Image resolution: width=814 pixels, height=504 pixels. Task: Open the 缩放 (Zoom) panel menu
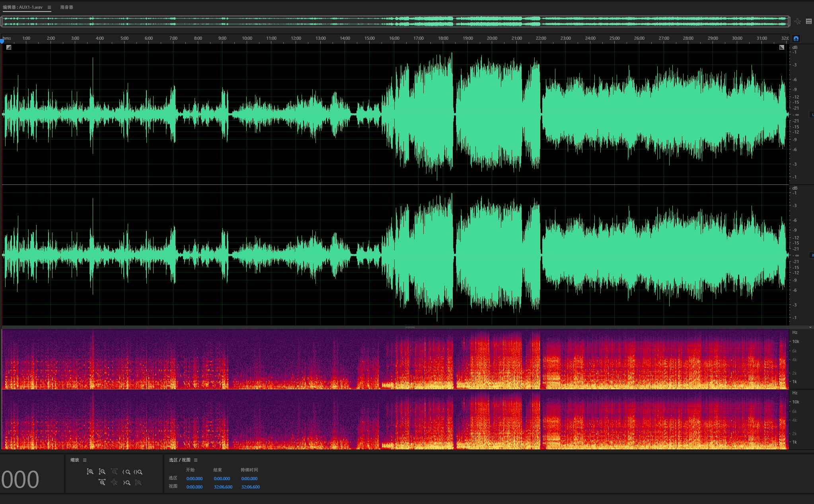tap(85, 460)
